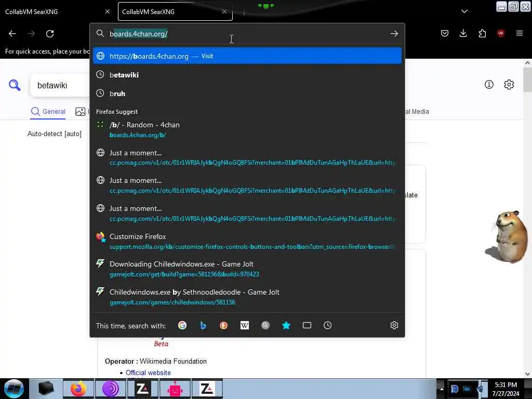532x399 pixels.
Task: Open the Tor Browser taskbar icon
Action: click(x=111, y=389)
